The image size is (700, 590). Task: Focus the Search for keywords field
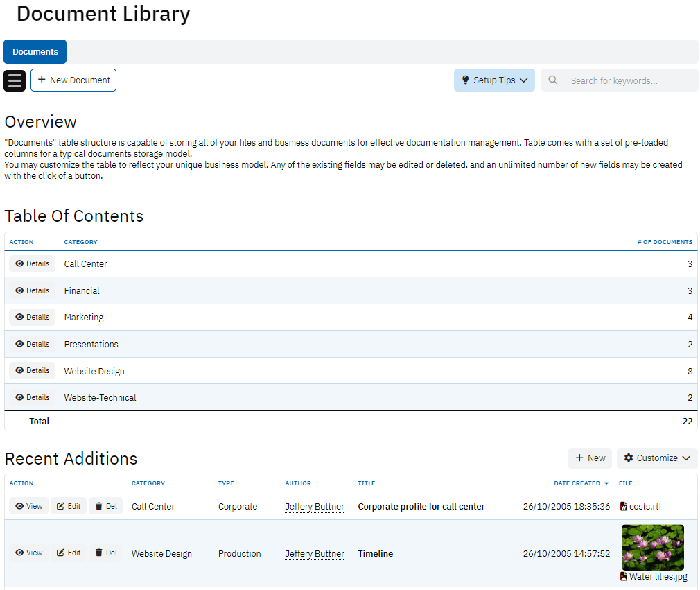tap(627, 80)
